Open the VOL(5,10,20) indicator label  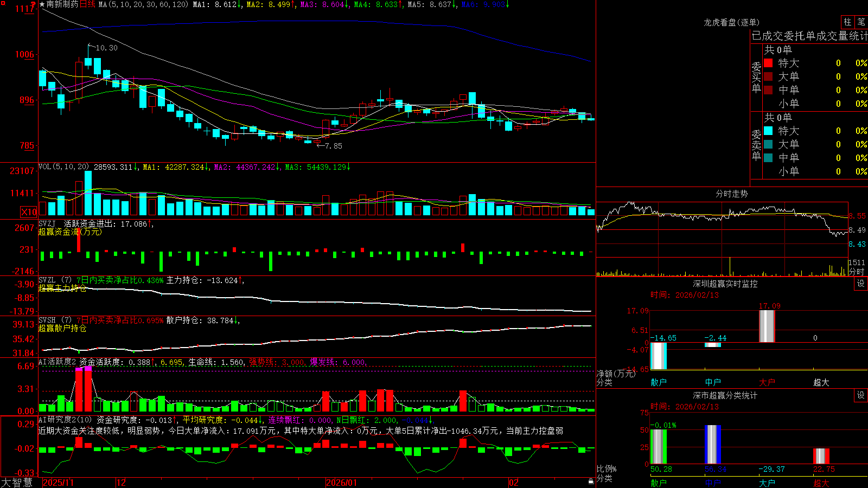[64, 167]
